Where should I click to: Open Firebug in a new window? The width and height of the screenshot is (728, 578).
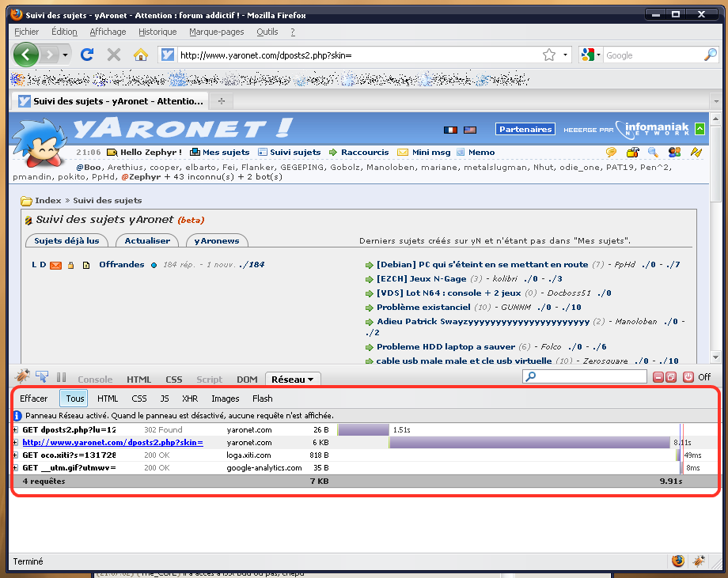(669, 378)
